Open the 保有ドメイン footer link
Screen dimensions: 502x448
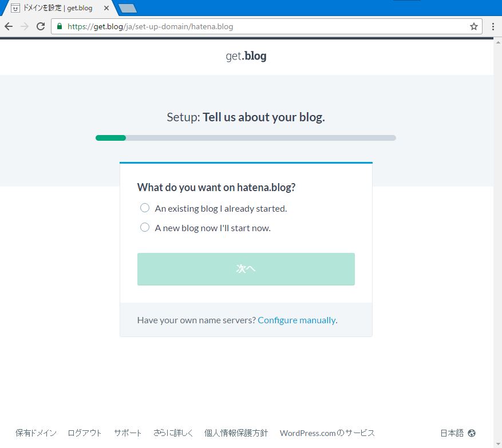click(36, 433)
